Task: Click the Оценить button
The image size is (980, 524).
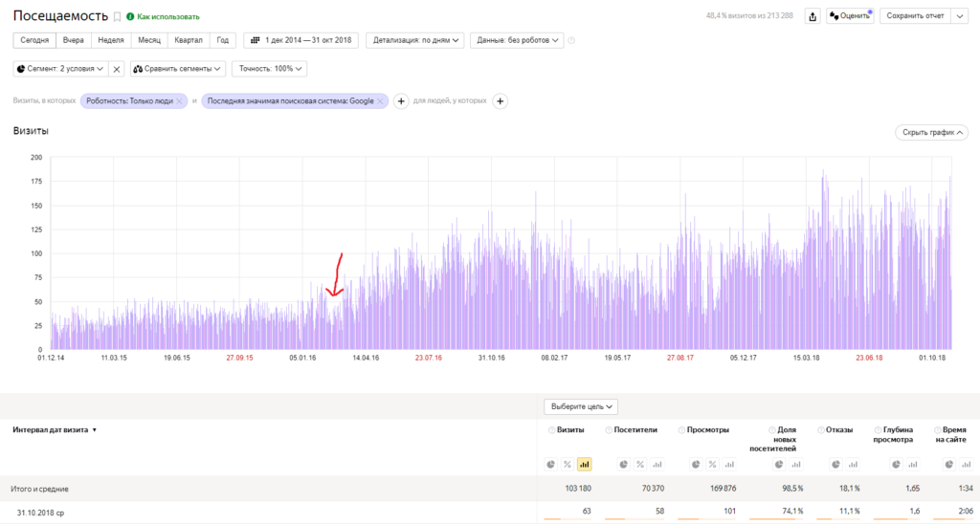Action: pyautogui.click(x=850, y=16)
